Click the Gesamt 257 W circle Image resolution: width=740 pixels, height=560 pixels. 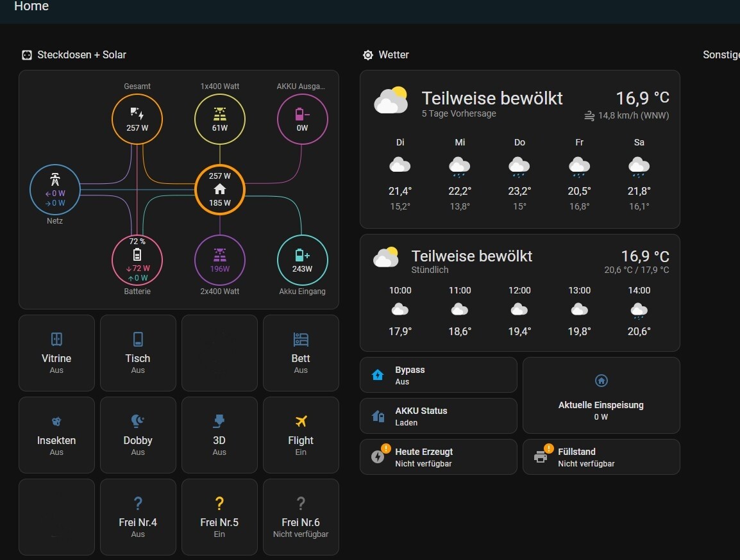pyautogui.click(x=137, y=119)
